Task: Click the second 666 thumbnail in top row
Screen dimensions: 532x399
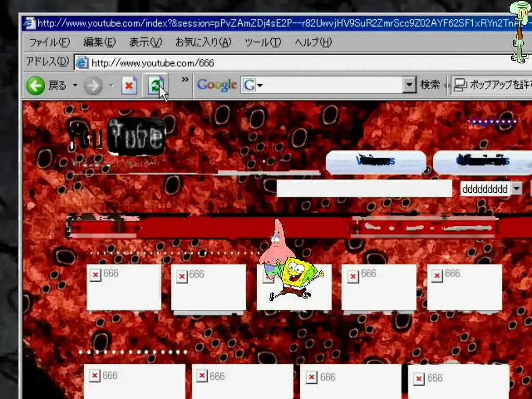Action: [208, 287]
